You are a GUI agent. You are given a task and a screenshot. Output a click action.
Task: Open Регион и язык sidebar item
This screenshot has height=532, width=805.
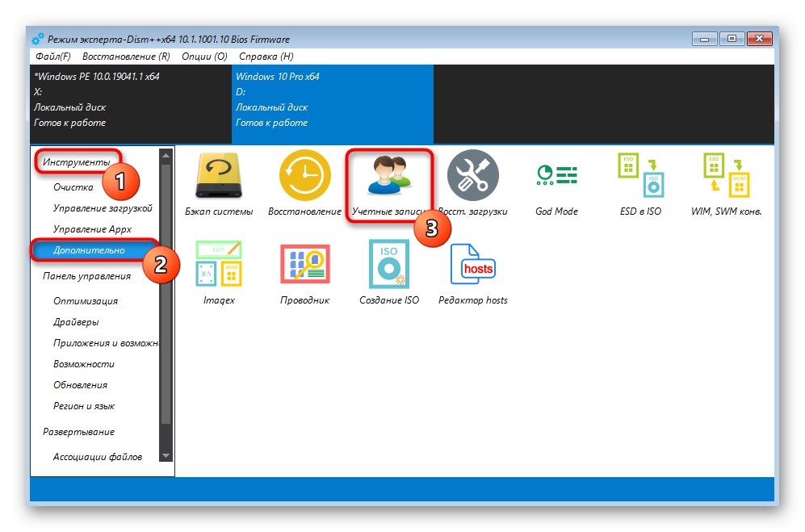point(84,407)
